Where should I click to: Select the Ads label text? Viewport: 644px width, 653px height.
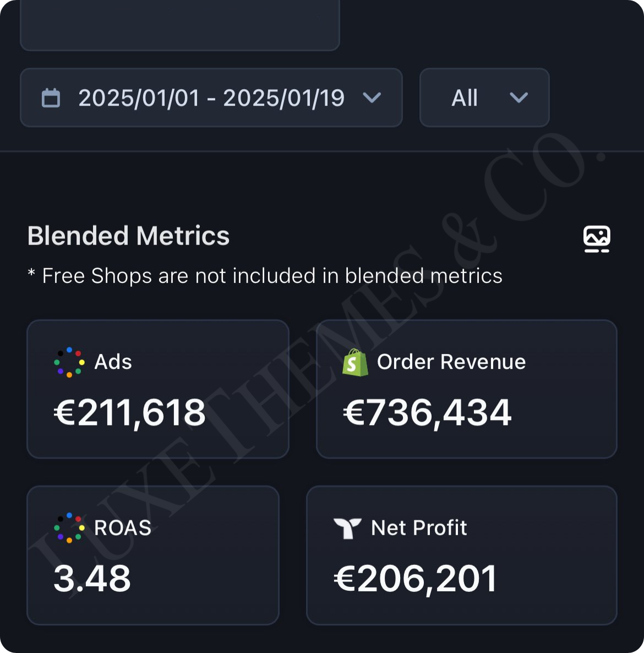click(x=113, y=362)
